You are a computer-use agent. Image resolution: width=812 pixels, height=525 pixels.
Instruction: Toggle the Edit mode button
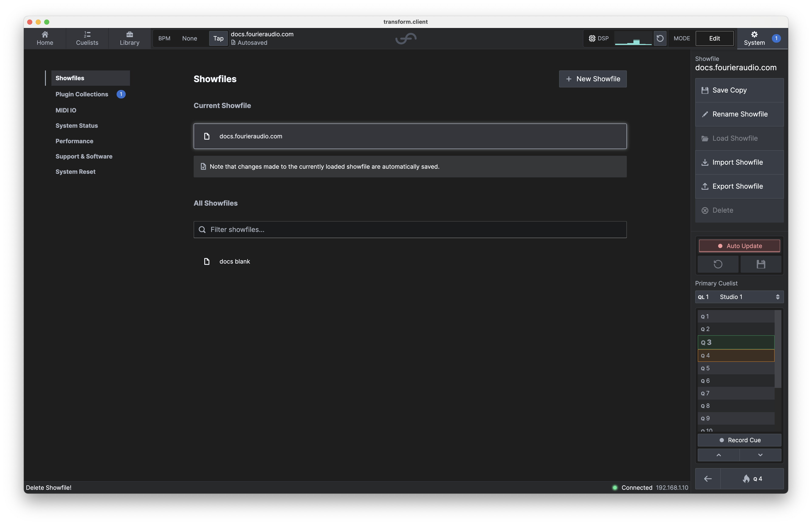(x=714, y=38)
